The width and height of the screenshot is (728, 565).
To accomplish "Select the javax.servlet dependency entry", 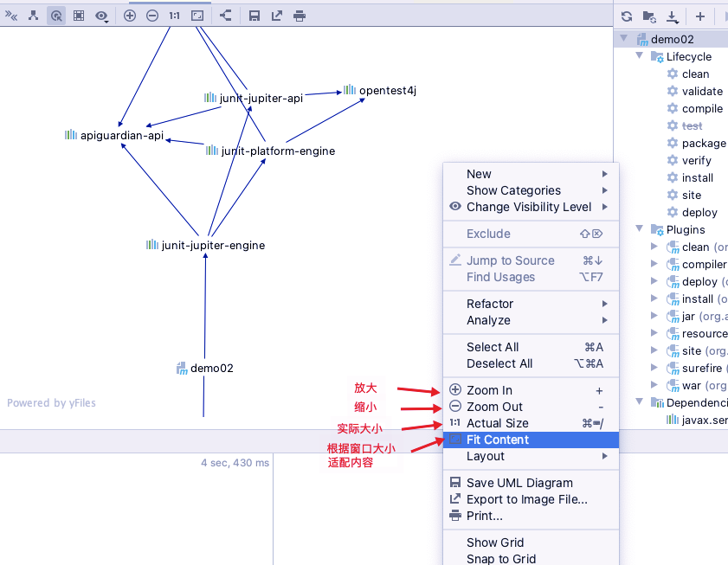I will [697, 421].
